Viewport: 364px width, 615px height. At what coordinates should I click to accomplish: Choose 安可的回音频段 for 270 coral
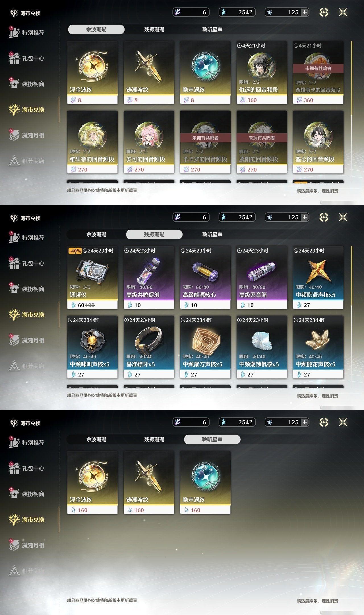coord(149,142)
